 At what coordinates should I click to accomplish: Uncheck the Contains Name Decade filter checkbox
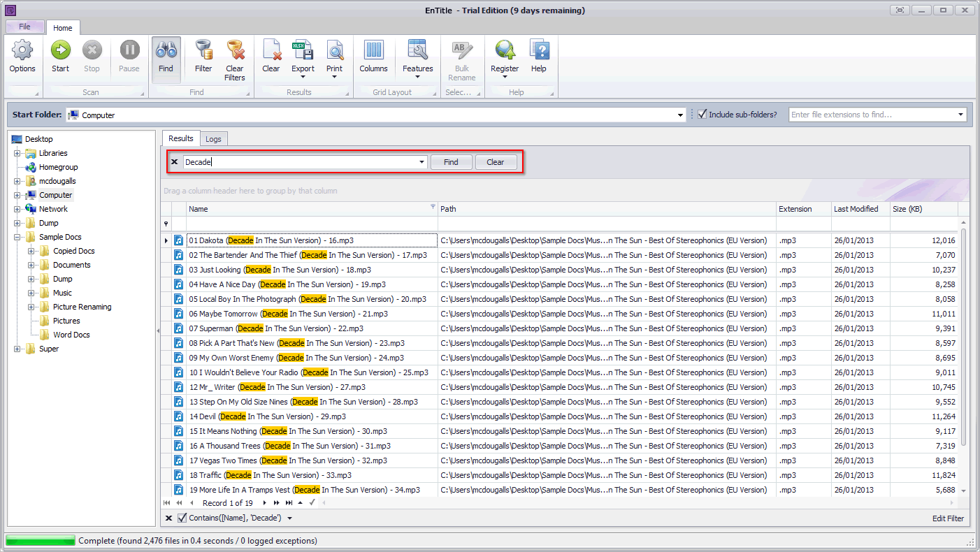182,518
